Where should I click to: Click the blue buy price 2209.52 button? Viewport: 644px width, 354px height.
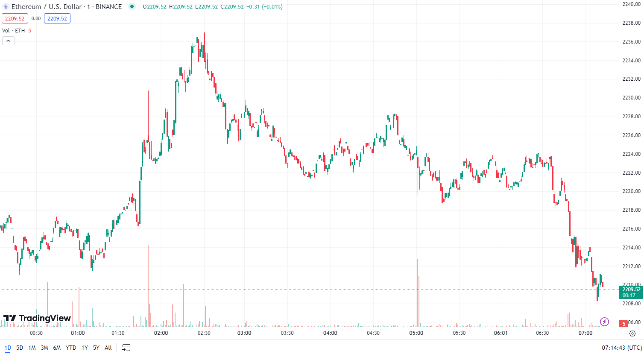(x=57, y=19)
